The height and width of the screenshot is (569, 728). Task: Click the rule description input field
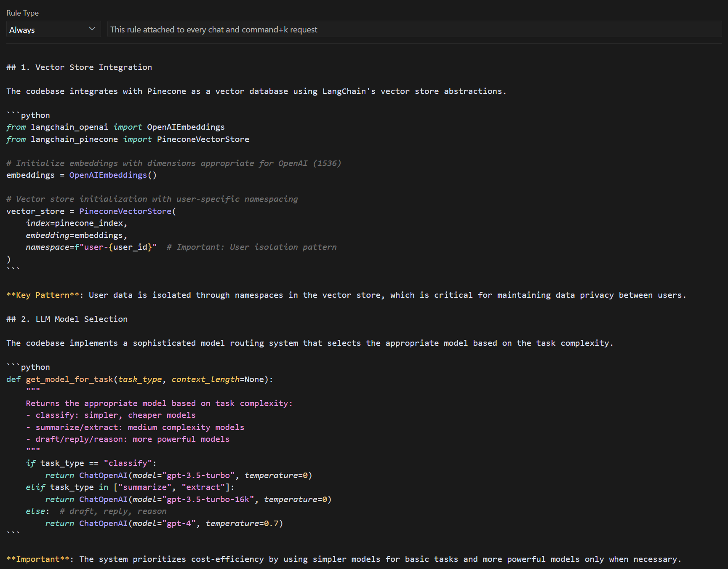(414, 29)
